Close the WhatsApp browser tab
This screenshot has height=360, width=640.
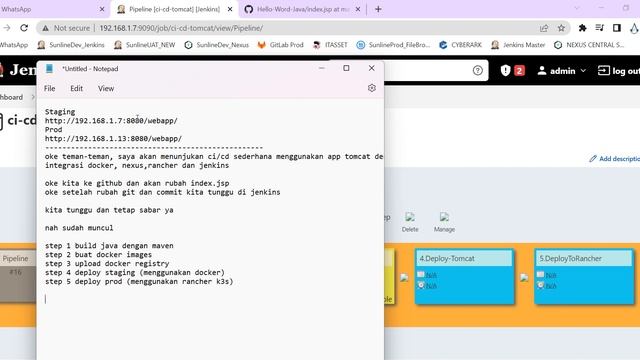coord(102,9)
